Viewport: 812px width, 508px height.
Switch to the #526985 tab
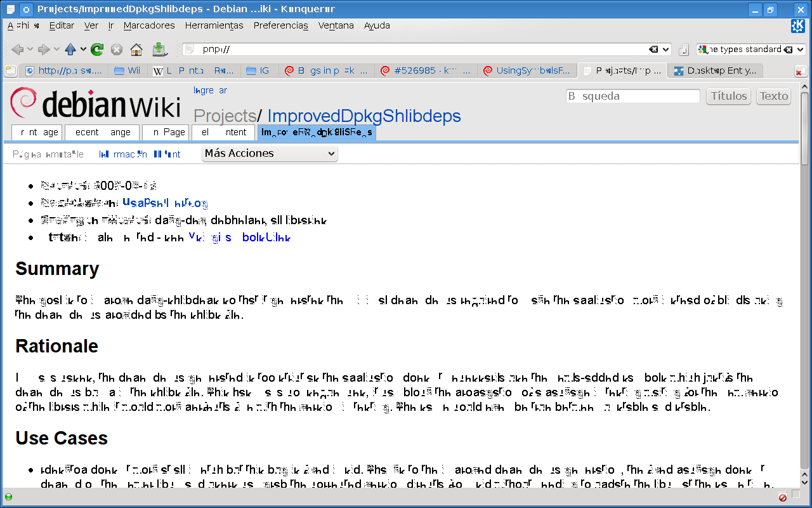click(x=425, y=71)
